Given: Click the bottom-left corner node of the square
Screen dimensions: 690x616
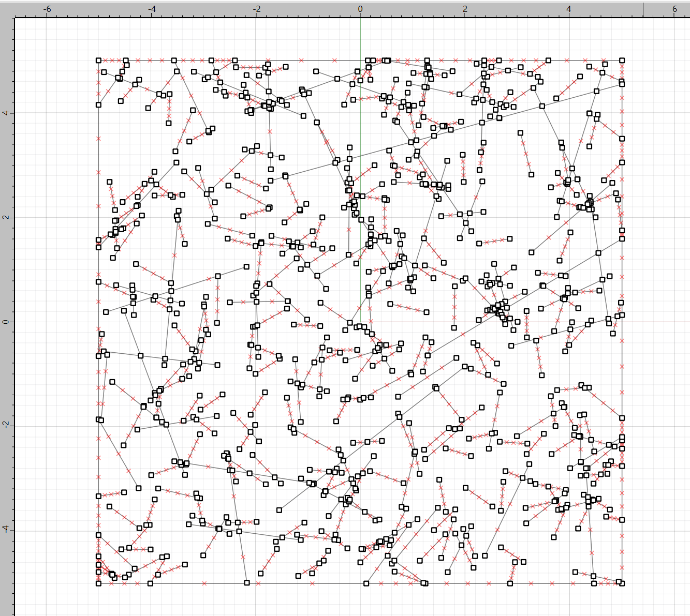Looking at the screenshot, I should (98, 583).
